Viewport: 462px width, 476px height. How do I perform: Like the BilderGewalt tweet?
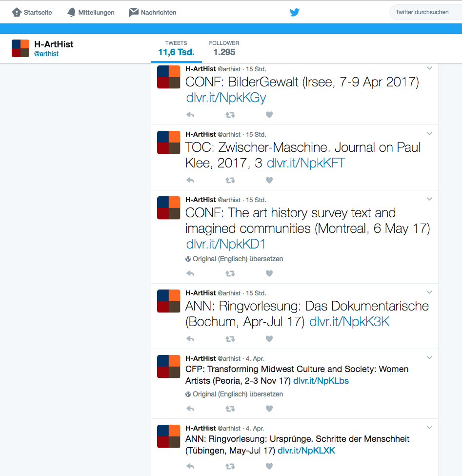(269, 115)
